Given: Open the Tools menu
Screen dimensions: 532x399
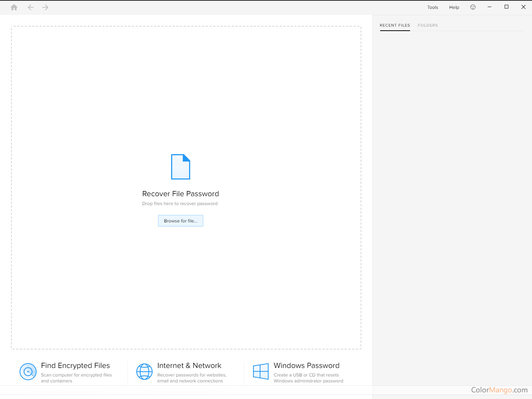Looking at the screenshot, I should coord(433,7).
